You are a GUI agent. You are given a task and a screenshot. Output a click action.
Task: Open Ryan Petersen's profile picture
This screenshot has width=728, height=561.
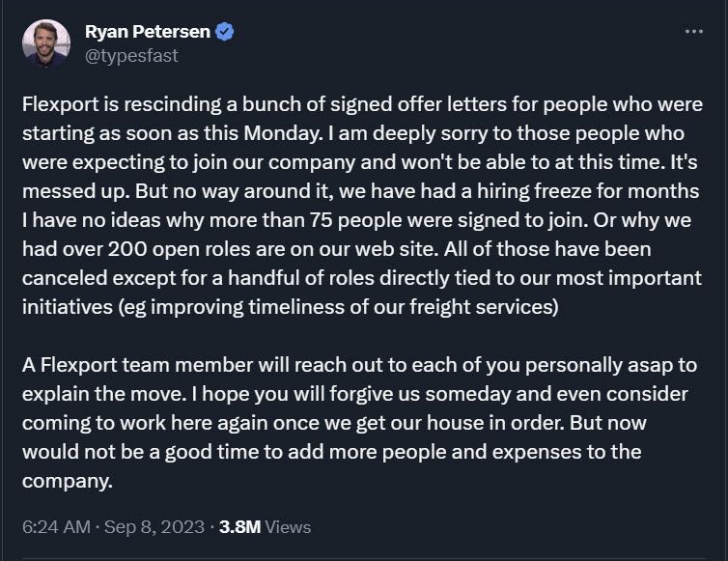pyautogui.click(x=46, y=43)
